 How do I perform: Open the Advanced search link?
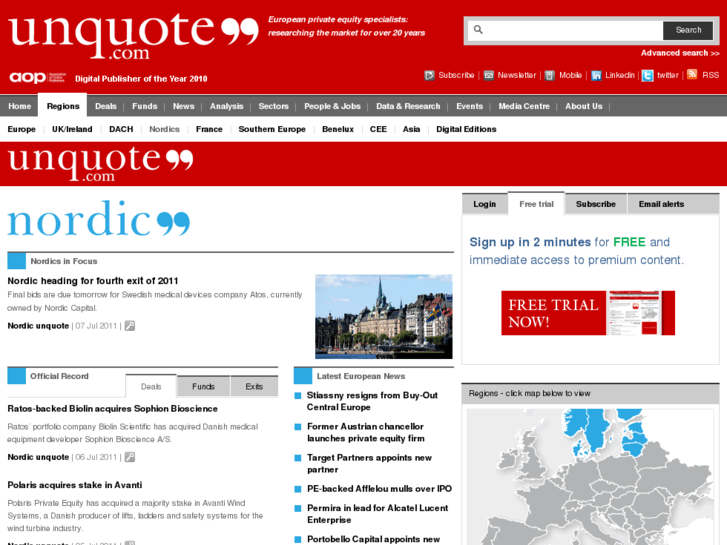coord(680,53)
